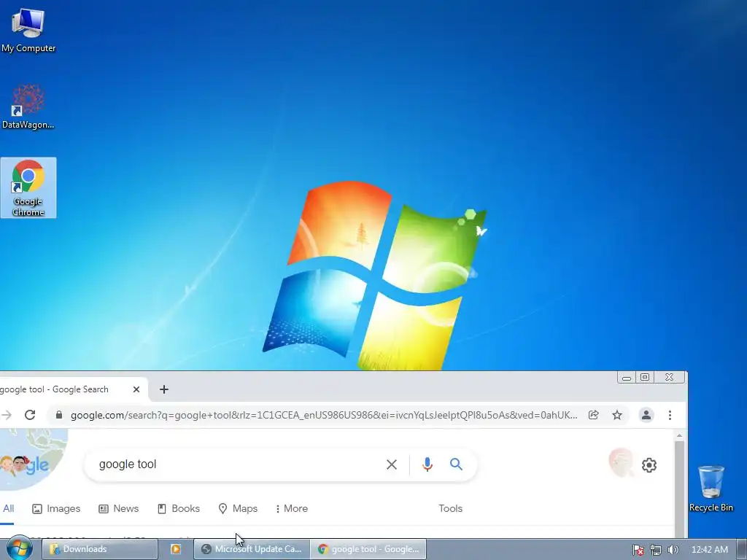Click the vertical scrollbar thumb
This screenshot has width=747, height=560.
point(679,488)
